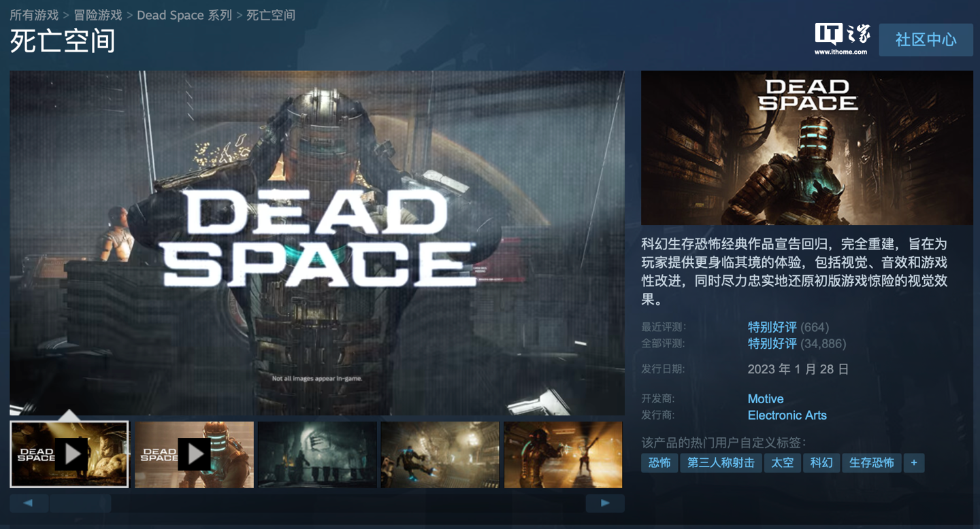Select the 科幻 tag

(x=821, y=463)
